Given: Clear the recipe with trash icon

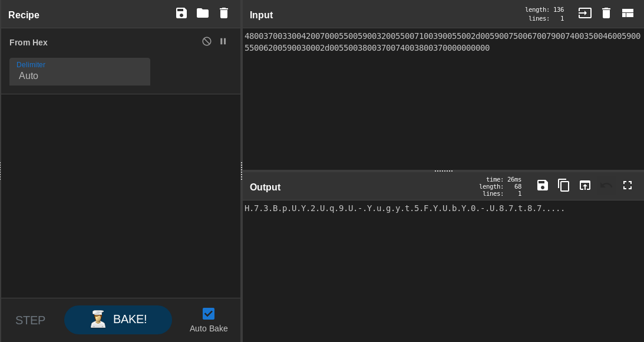Looking at the screenshot, I should 224,13.
